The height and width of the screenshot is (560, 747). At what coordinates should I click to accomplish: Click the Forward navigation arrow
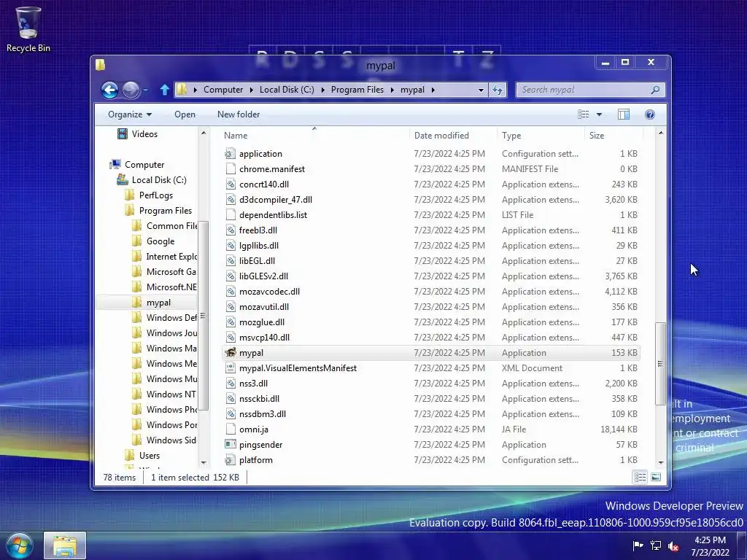point(131,90)
